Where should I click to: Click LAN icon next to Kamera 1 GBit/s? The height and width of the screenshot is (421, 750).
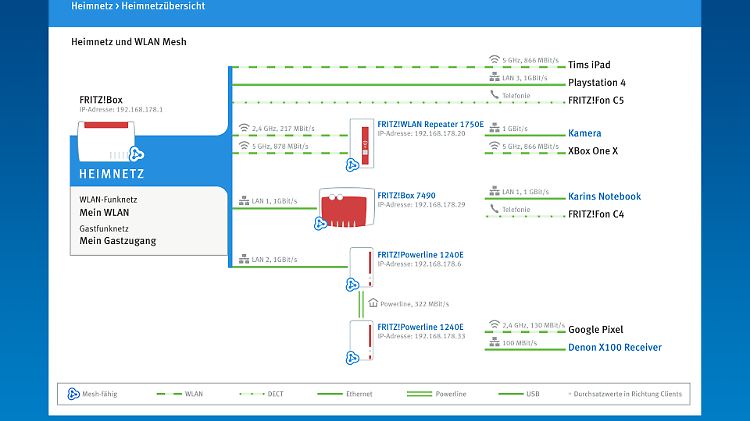point(494,128)
